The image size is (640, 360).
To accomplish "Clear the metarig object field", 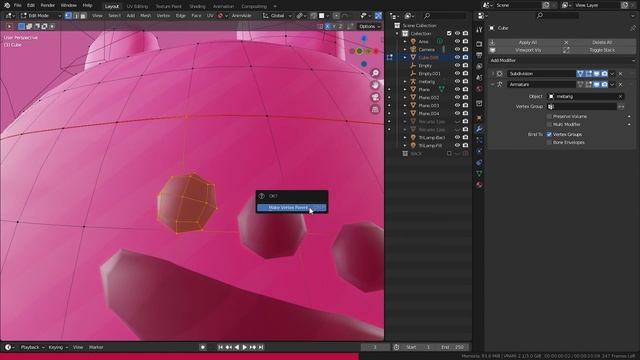I will tap(620, 97).
